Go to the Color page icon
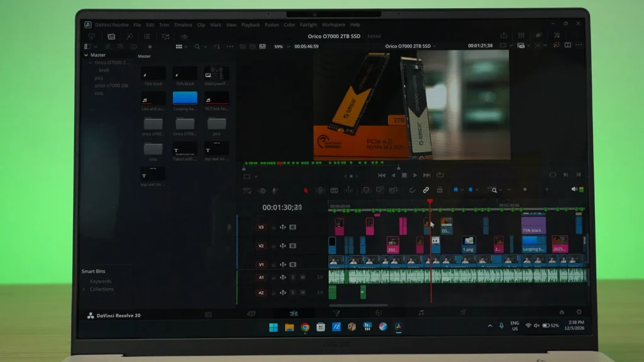This screenshot has width=644, height=362. (x=379, y=313)
